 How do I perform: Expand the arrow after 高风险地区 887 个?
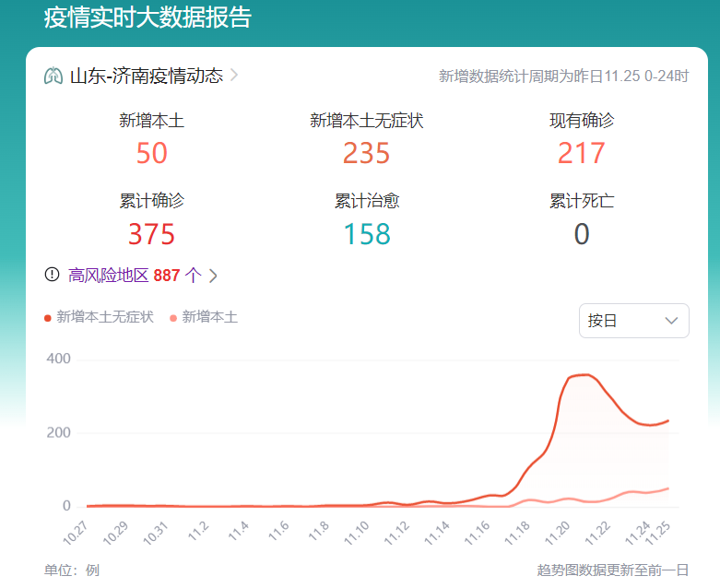[x=213, y=276]
